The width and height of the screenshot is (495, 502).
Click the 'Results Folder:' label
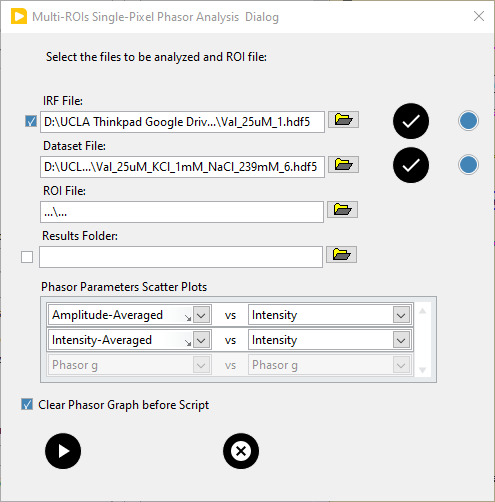point(80,236)
